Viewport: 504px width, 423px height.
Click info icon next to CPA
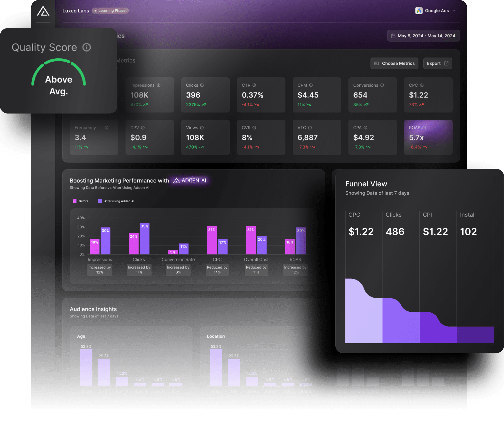pos(365,128)
